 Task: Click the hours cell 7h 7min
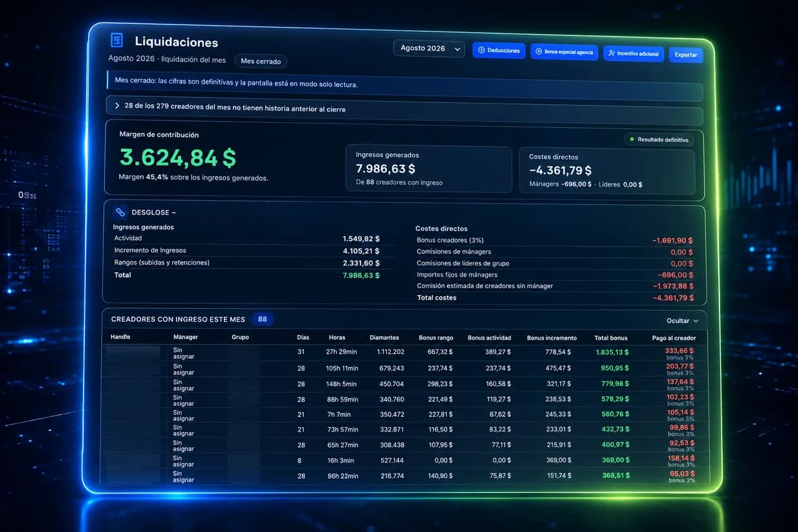(x=339, y=414)
